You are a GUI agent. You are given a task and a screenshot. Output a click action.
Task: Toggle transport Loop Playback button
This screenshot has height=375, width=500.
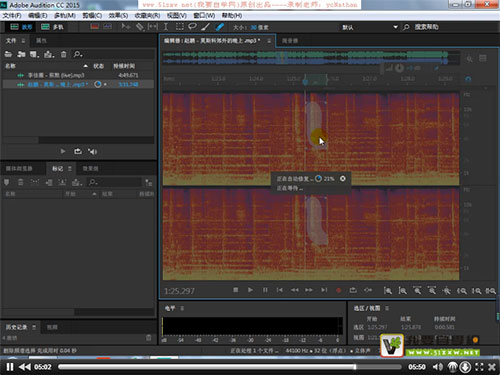[353, 290]
